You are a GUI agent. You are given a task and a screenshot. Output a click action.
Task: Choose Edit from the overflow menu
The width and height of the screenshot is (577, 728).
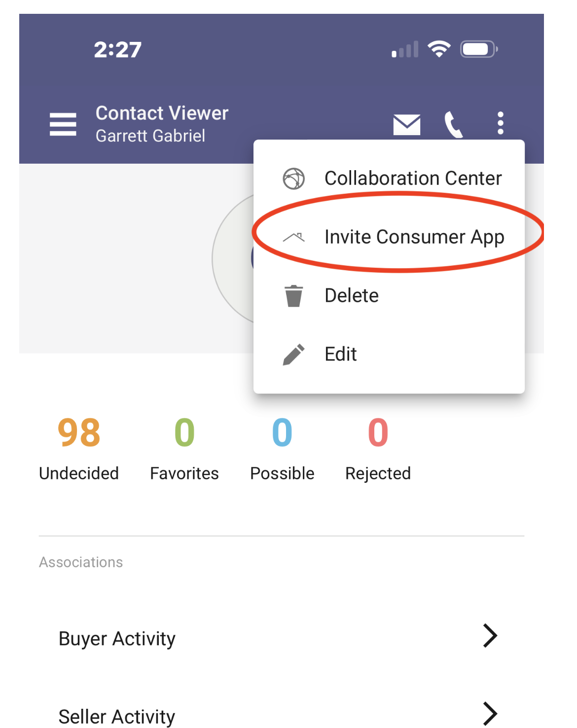pos(340,354)
